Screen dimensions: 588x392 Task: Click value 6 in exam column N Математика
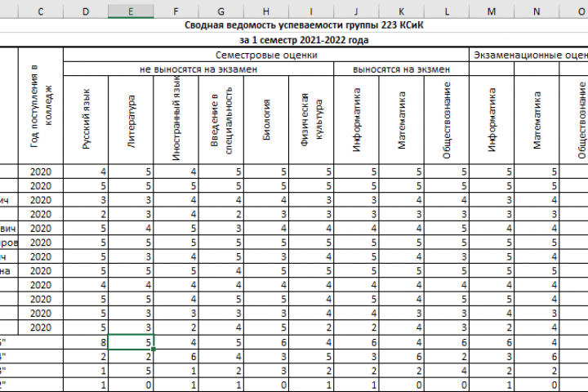[x=537, y=356]
